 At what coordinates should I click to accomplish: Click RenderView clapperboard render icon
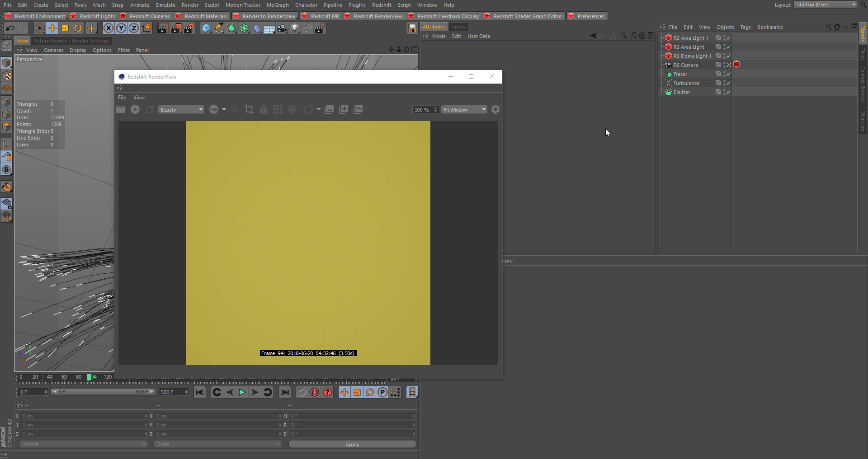tap(121, 109)
